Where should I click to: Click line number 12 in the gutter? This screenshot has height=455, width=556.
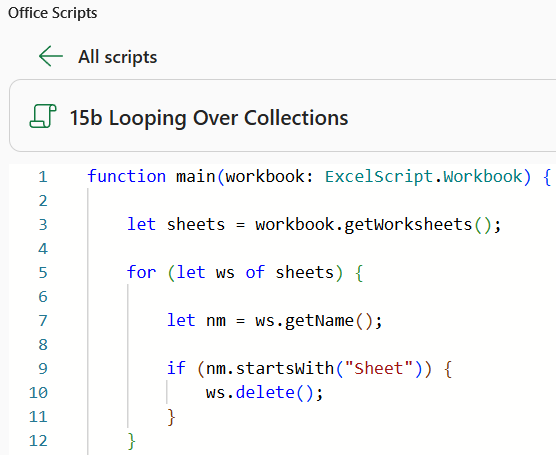point(38,440)
